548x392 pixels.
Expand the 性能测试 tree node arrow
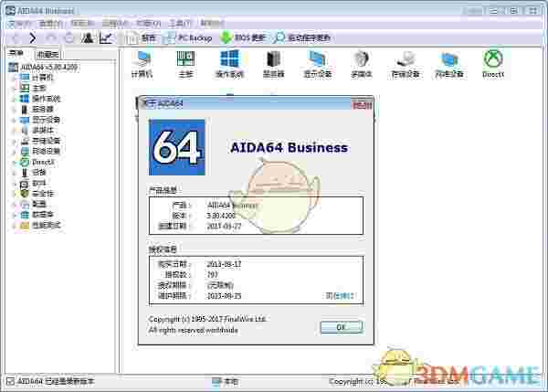coord(15,225)
